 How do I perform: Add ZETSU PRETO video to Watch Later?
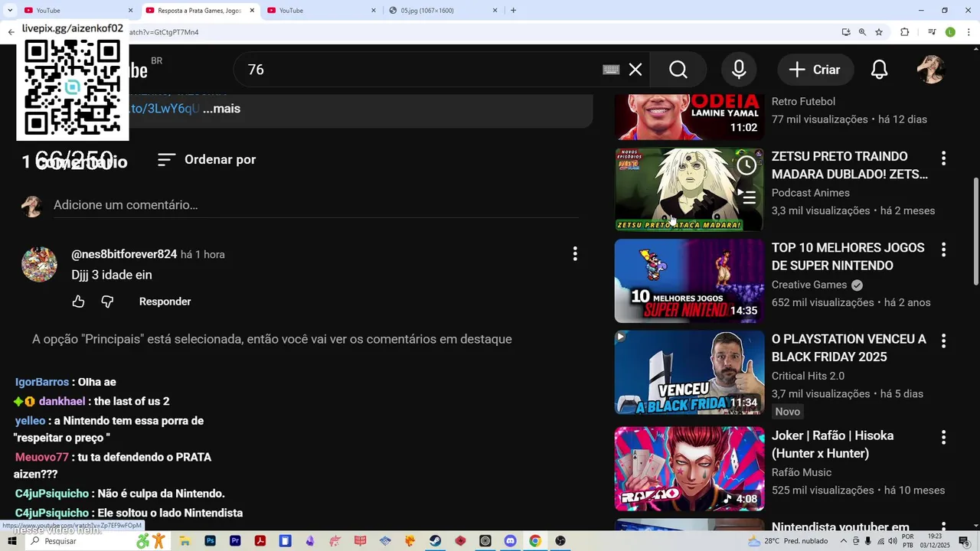pos(746,165)
